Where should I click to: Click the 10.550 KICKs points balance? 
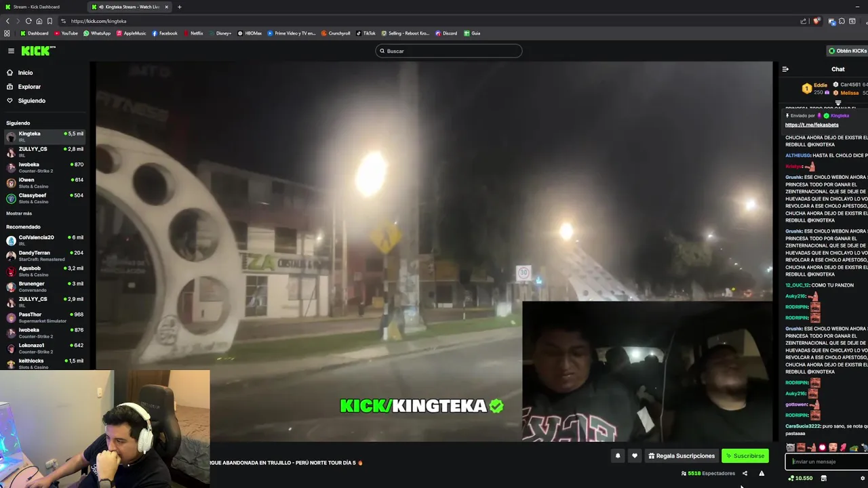[x=800, y=479]
